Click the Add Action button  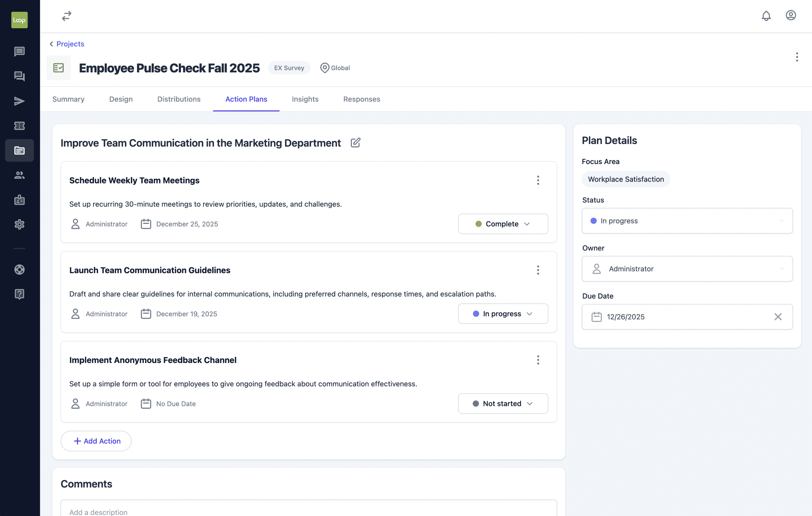(x=96, y=441)
